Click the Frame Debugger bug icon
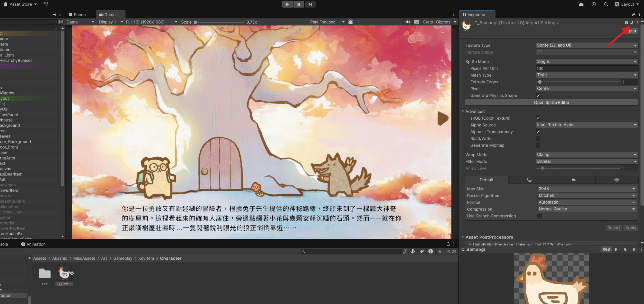644x304 pixels. pos(351,22)
